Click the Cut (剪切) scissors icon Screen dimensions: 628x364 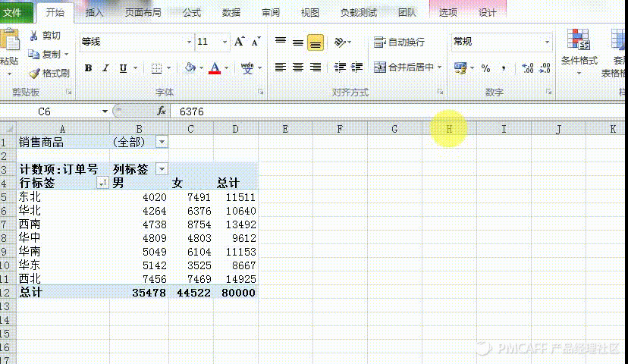coord(34,36)
